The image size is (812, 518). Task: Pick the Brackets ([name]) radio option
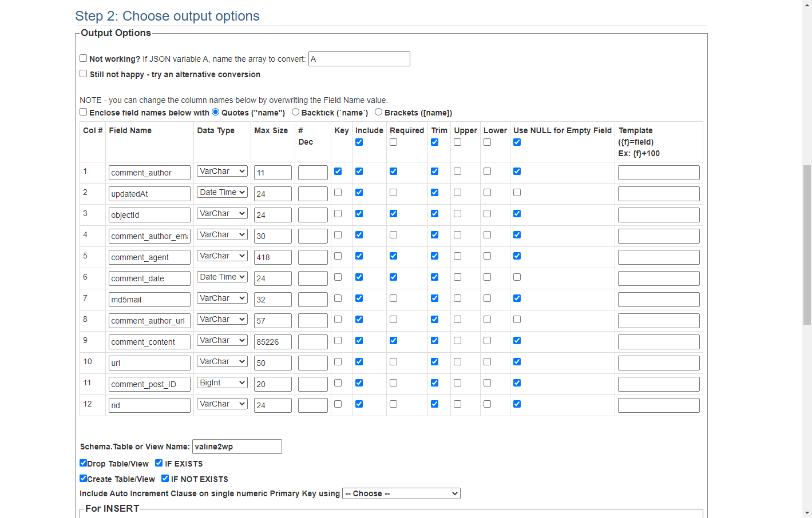click(x=379, y=112)
